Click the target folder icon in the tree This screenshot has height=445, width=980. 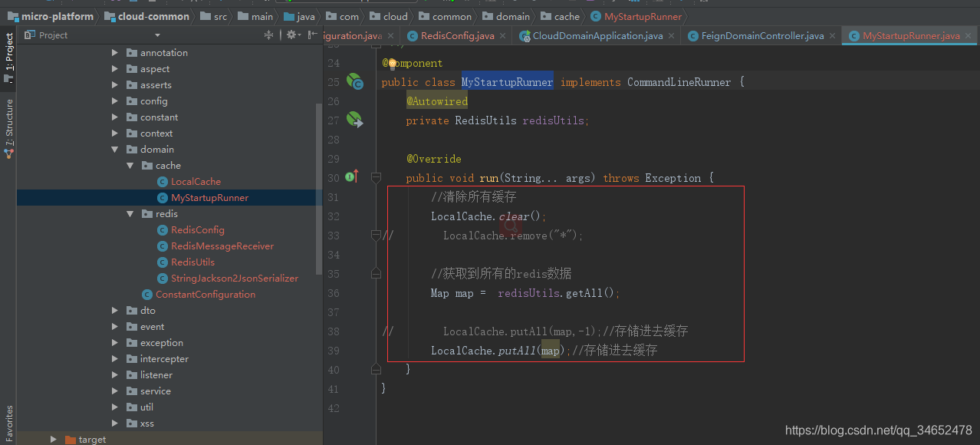coord(71,440)
